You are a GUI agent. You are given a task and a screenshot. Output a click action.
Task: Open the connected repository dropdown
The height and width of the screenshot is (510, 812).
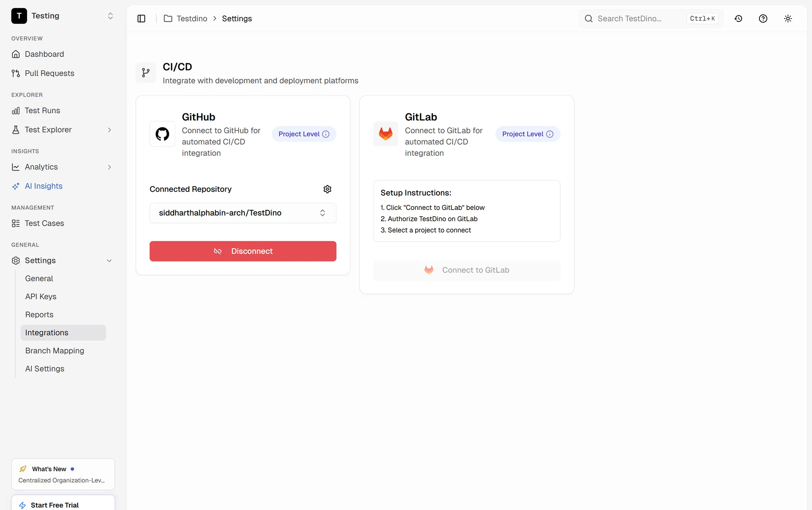(x=243, y=213)
